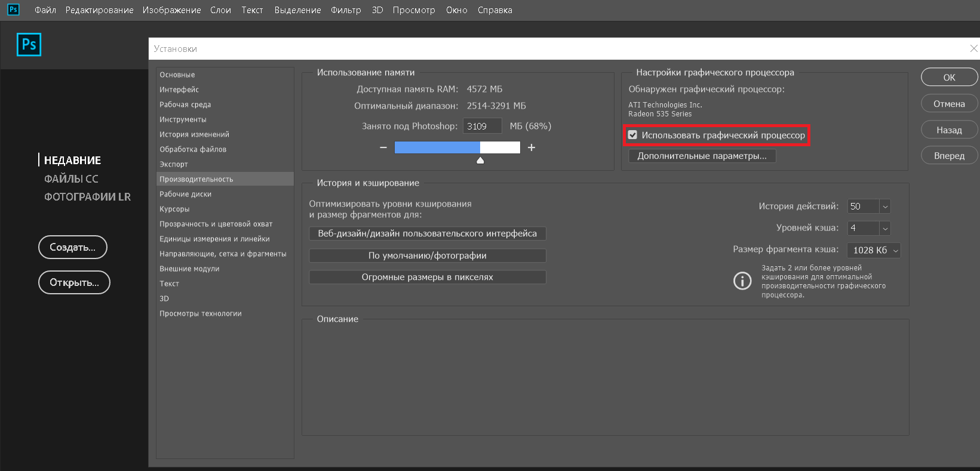This screenshot has width=980, height=471.
Task: Open Дополнительные параметры settings
Action: pyautogui.click(x=702, y=156)
